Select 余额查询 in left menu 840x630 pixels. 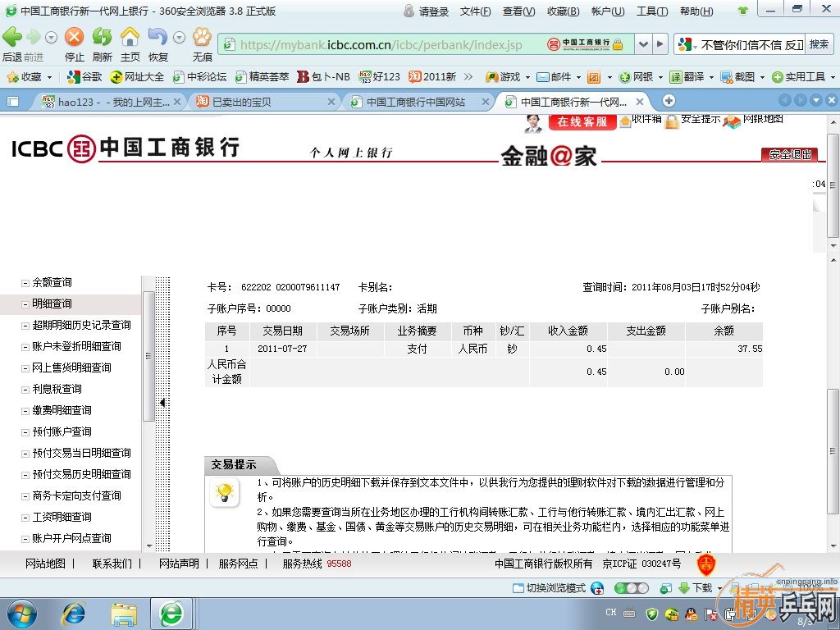point(52,282)
